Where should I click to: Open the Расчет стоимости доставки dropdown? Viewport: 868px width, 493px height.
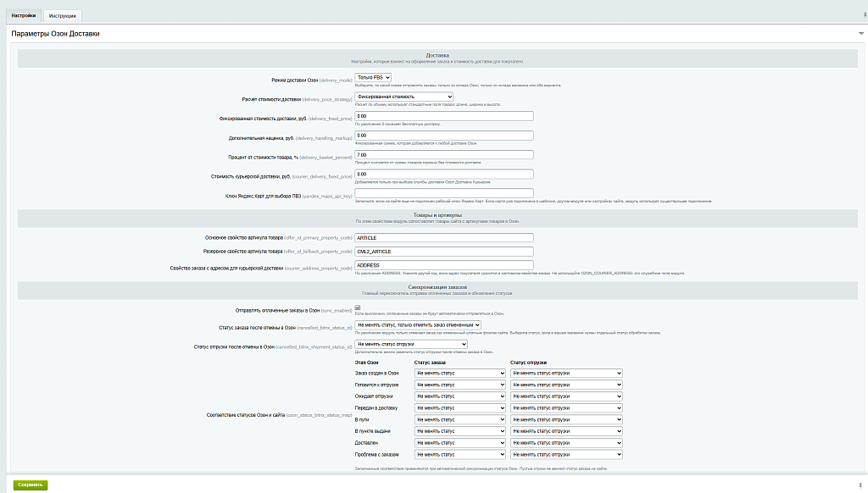click(x=404, y=97)
